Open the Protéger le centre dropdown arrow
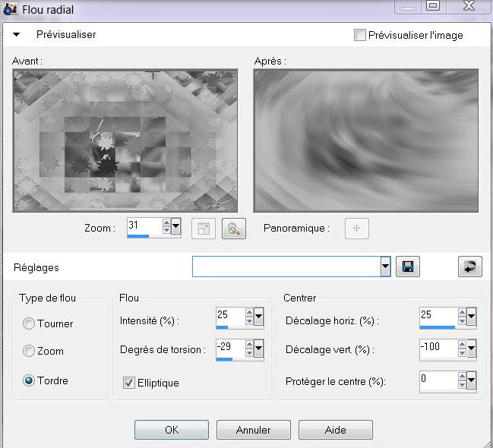Image resolution: width=493 pixels, height=448 pixels. point(471,380)
